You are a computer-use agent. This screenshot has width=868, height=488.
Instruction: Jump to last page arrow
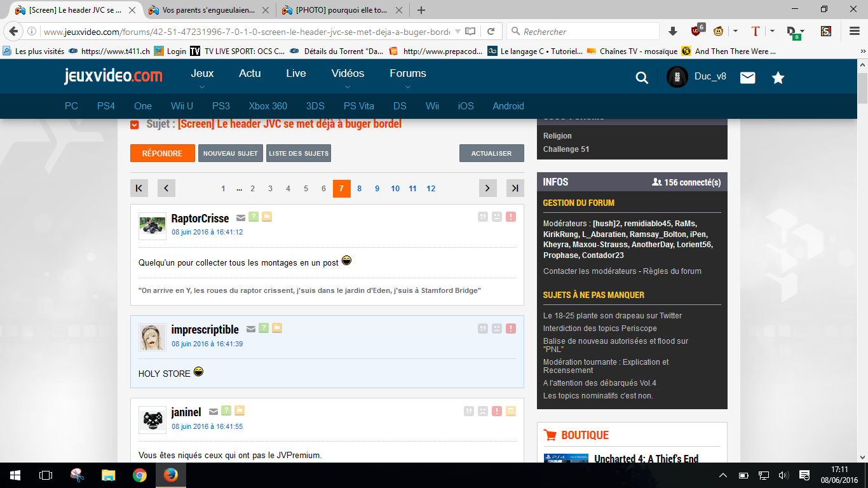[x=515, y=188]
